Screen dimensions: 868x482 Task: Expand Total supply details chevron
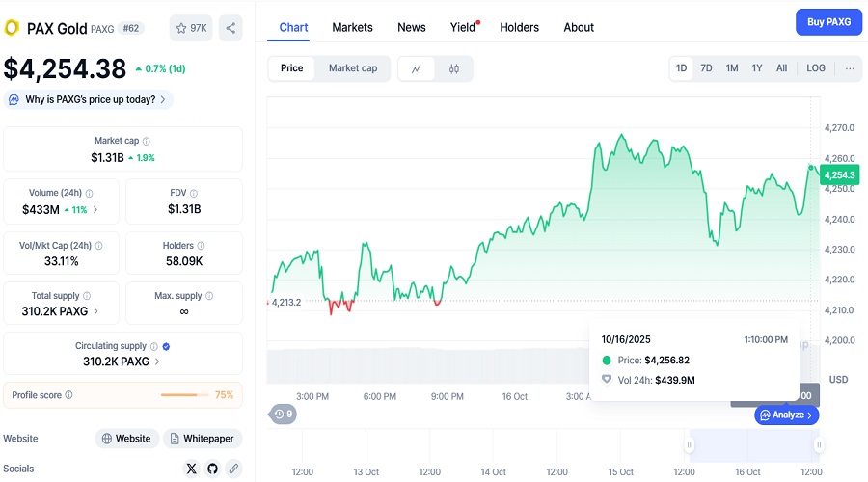pos(96,311)
